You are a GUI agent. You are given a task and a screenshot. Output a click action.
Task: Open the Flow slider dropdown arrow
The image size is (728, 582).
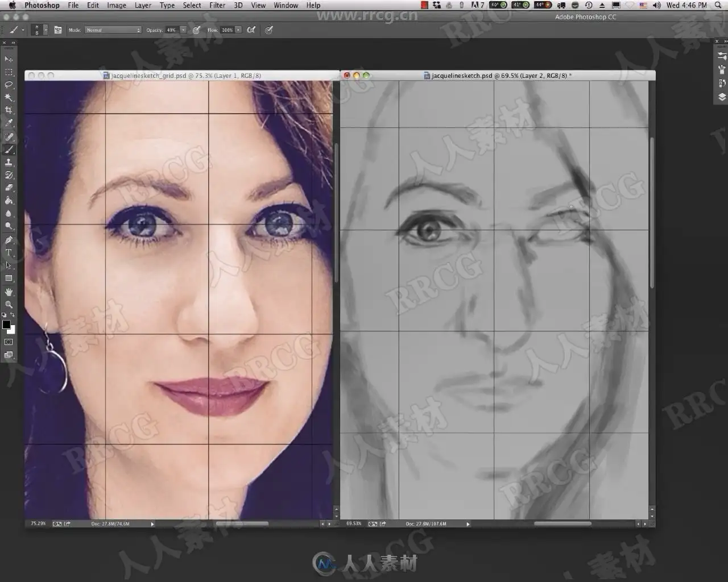coord(238,30)
